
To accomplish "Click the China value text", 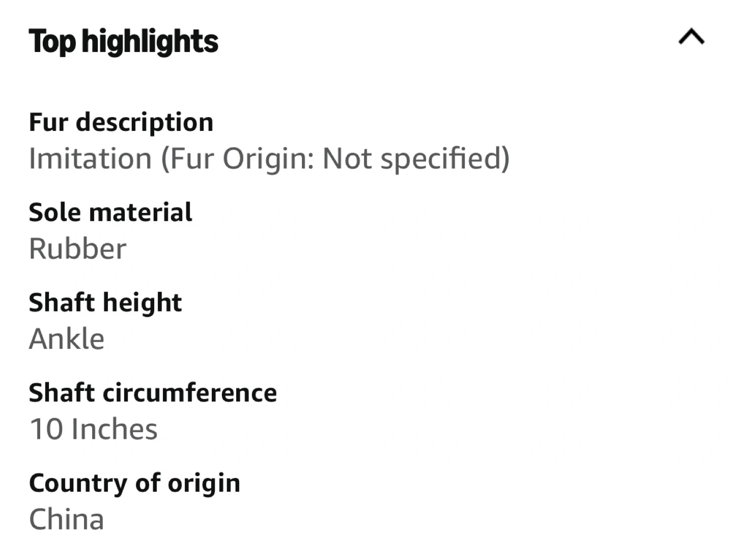I will pyautogui.click(x=67, y=519).
